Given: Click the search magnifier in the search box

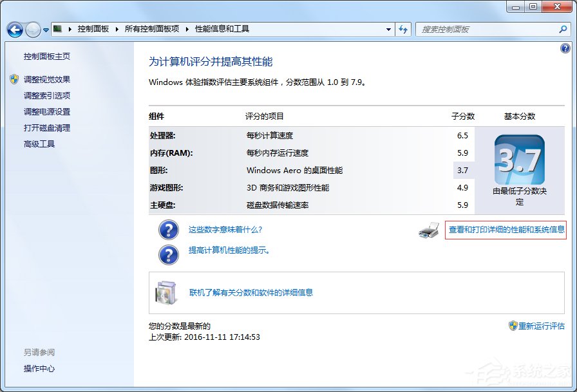Looking at the screenshot, I should 562,29.
